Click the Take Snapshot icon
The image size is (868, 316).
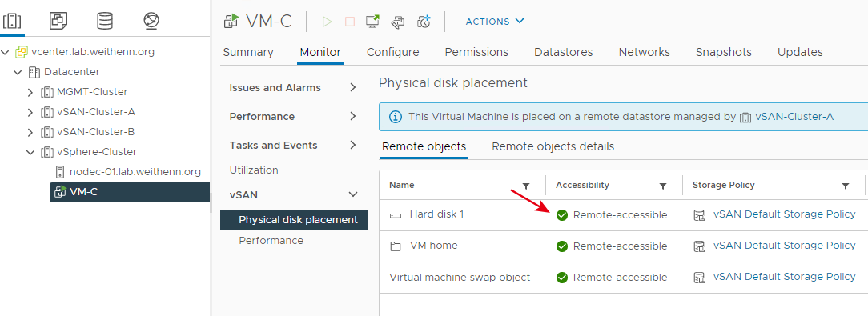pyautogui.click(x=424, y=22)
